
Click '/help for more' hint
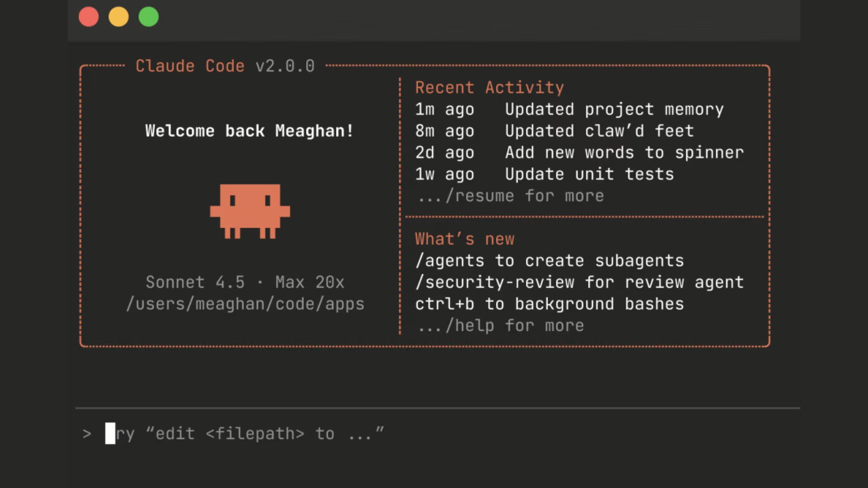pyautogui.click(x=501, y=326)
